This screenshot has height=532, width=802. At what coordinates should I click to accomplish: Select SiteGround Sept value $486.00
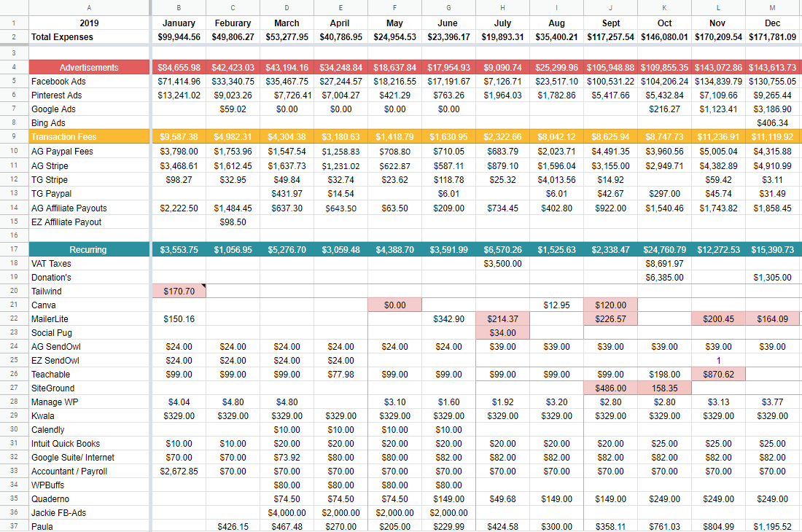(x=610, y=388)
